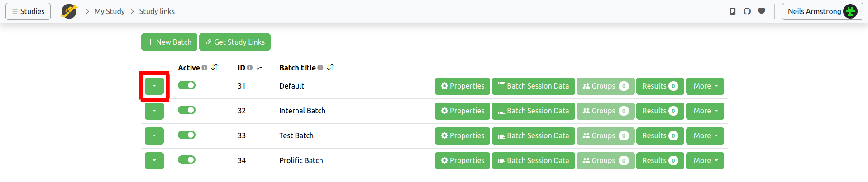Click the JATOS logo icon

pos(69,11)
